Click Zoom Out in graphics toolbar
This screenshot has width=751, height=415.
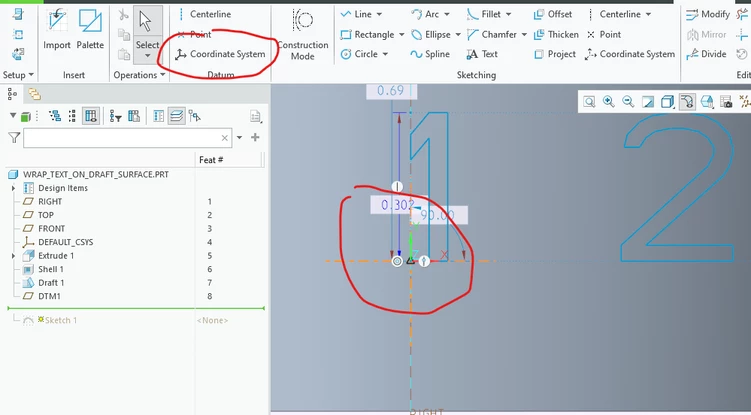pos(628,102)
